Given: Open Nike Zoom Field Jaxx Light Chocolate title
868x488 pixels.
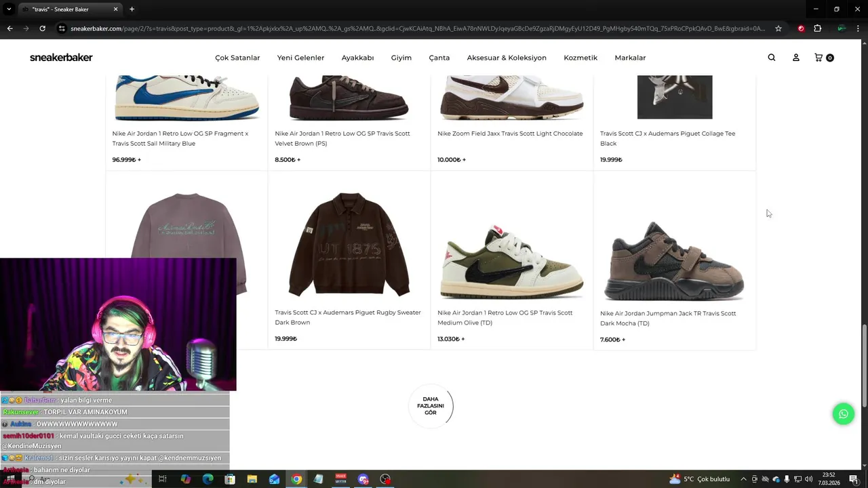Looking at the screenshot, I should tap(510, 134).
